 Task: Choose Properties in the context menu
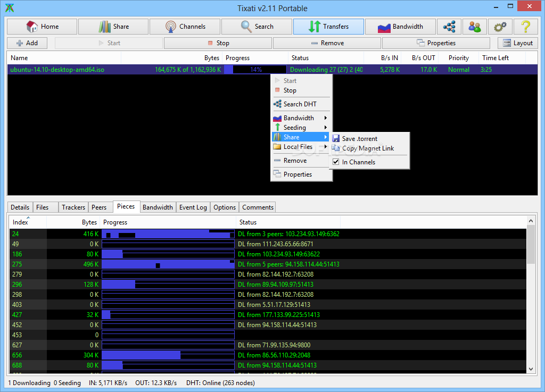(x=301, y=174)
